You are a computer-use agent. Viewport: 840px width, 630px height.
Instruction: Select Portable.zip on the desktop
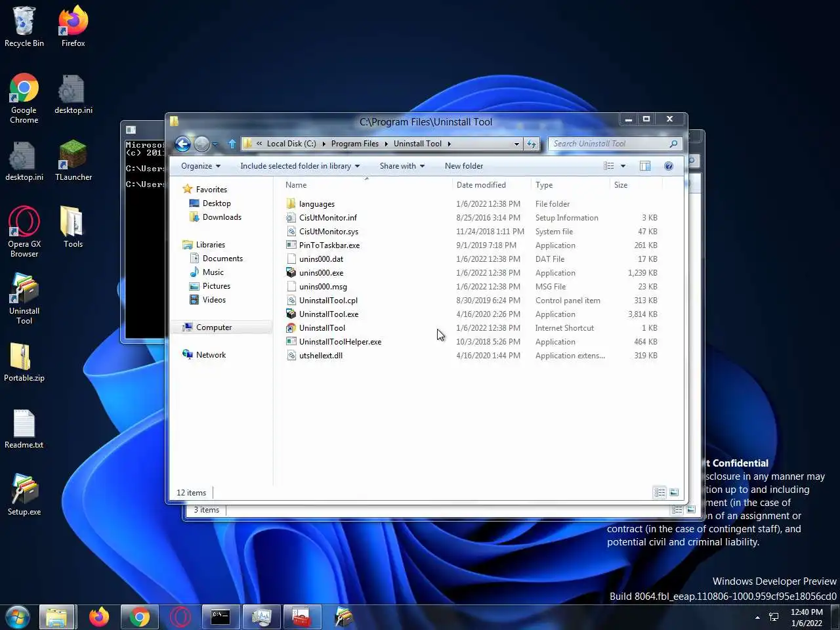click(24, 362)
